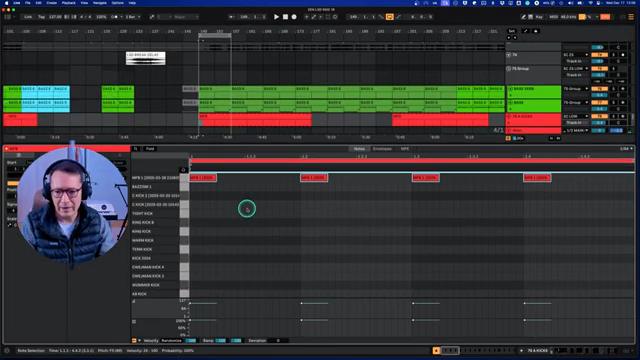The image size is (640, 360).
Task: Click the next locator arrow
Action: 515,38
